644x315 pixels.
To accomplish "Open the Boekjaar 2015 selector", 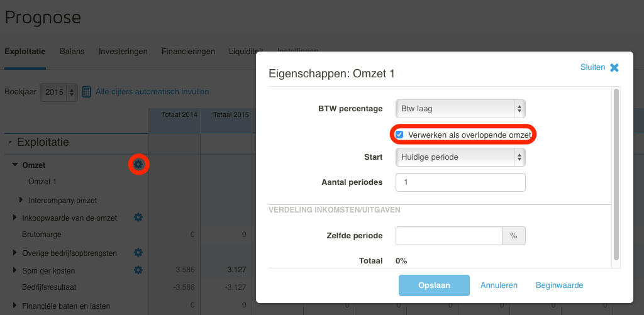I will pos(58,92).
